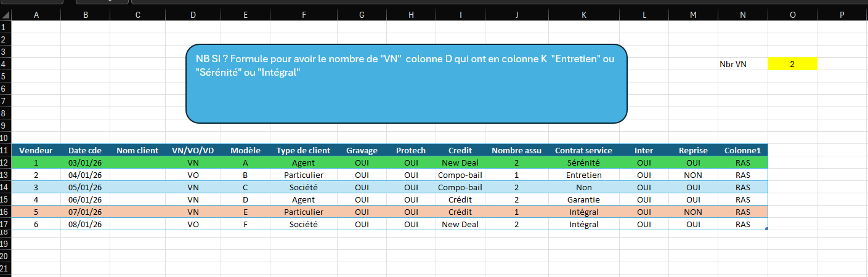Select the date cell 05/01/26
Screen dimensions: 868x277
click(85, 187)
